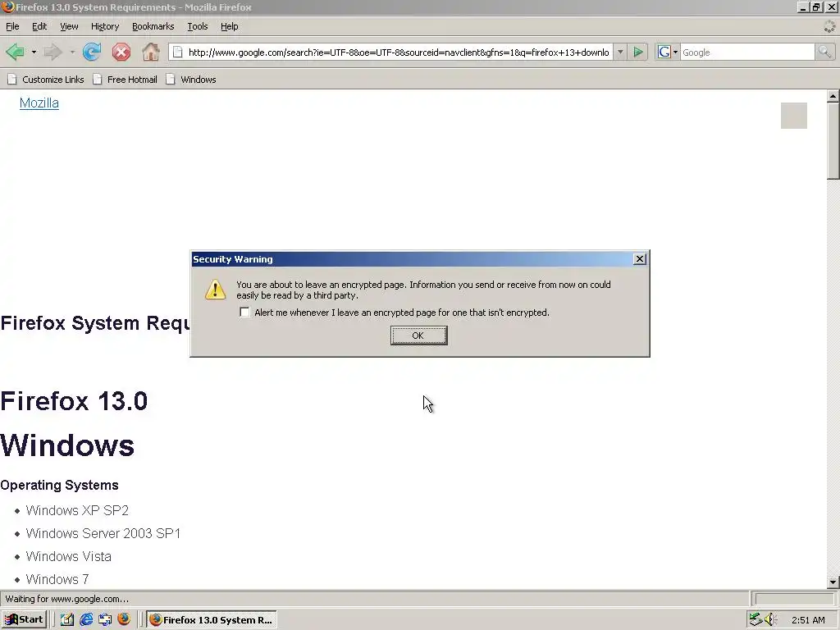The image size is (840, 630).
Task: Open the Help menu
Action: pyautogui.click(x=230, y=26)
